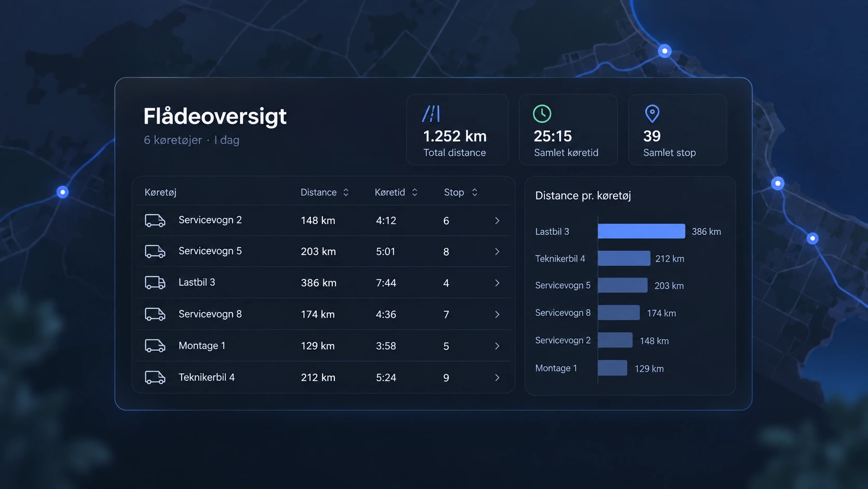This screenshot has width=868, height=489.
Task: Select the map marker at the top right
Action: coord(664,51)
